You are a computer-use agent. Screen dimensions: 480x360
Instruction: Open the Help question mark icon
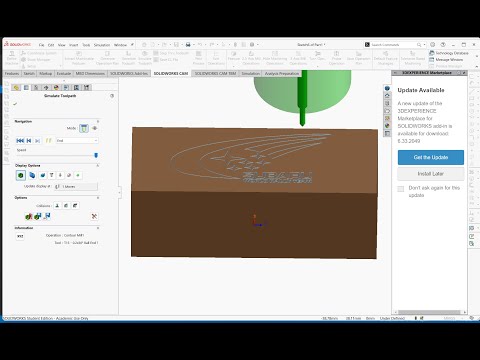coord(443,45)
